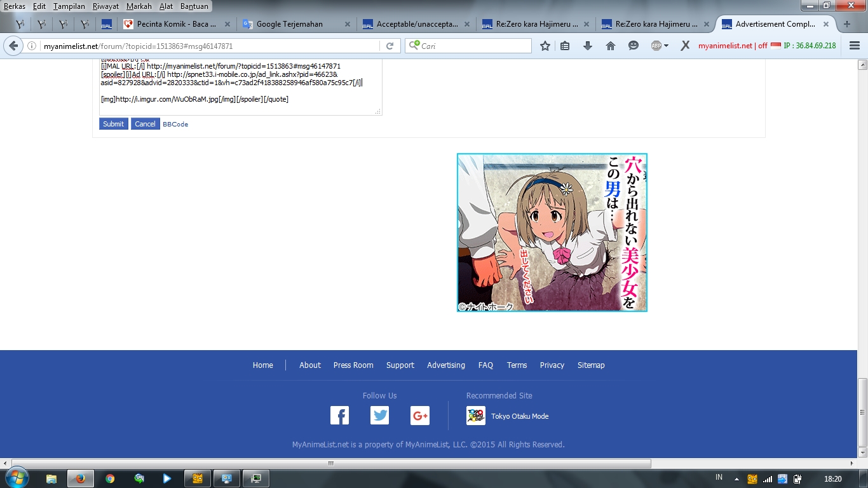
Task: Cancel the forum reply
Action: (145, 124)
